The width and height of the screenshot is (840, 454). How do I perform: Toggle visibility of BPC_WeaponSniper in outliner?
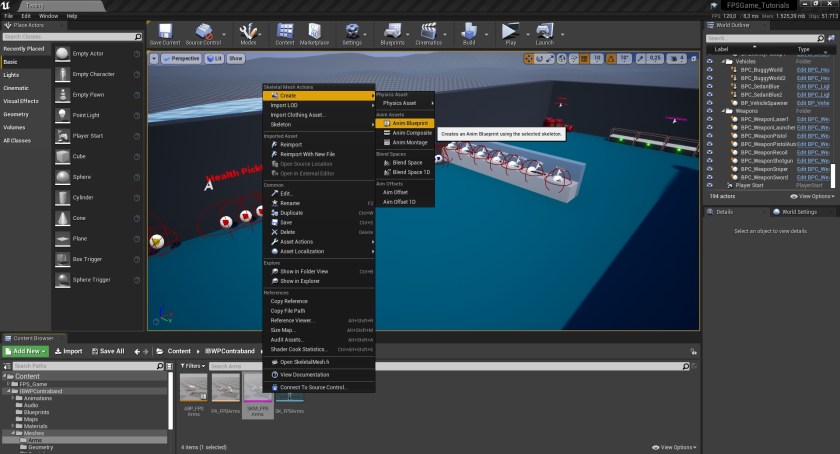click(x=710, y=169)
